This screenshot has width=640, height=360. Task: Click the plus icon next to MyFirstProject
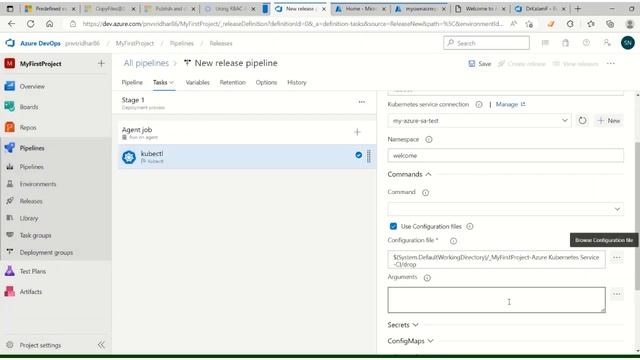point(101,63)
